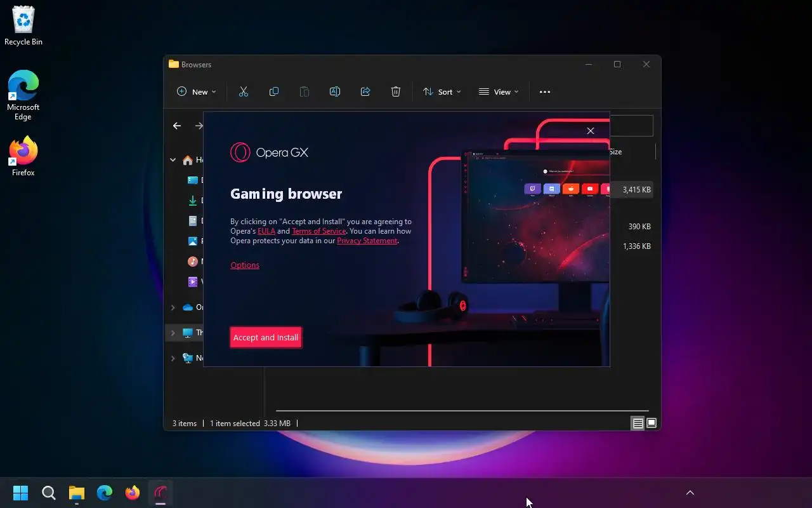Click the Cut scissors icon in File Explorer

244,91
